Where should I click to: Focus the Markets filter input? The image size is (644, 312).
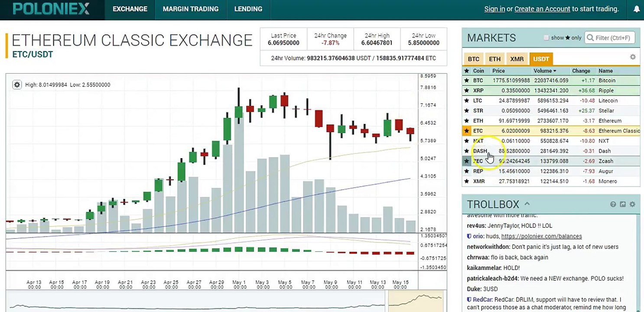(x=610, y=38)
